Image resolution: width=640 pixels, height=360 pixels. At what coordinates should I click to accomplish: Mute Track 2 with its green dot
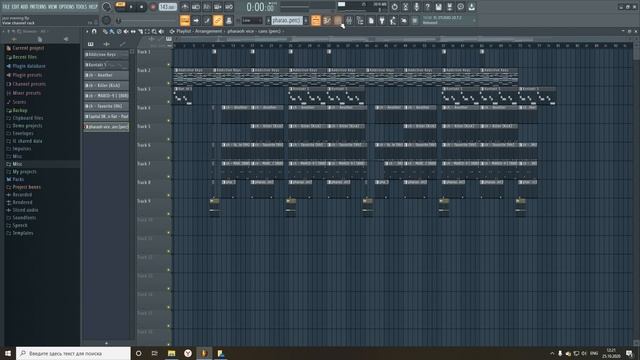169,83
